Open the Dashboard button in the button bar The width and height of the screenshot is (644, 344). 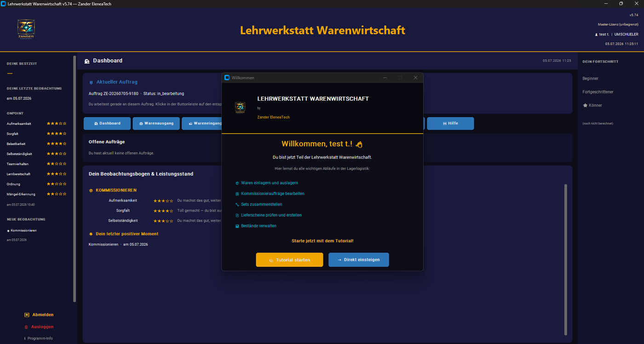107,123
